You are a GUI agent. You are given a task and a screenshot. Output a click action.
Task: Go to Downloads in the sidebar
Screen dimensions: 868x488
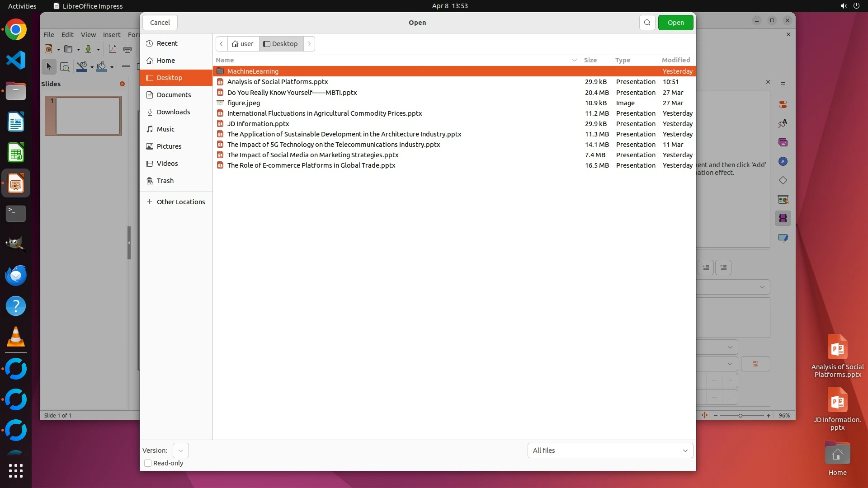173,112
